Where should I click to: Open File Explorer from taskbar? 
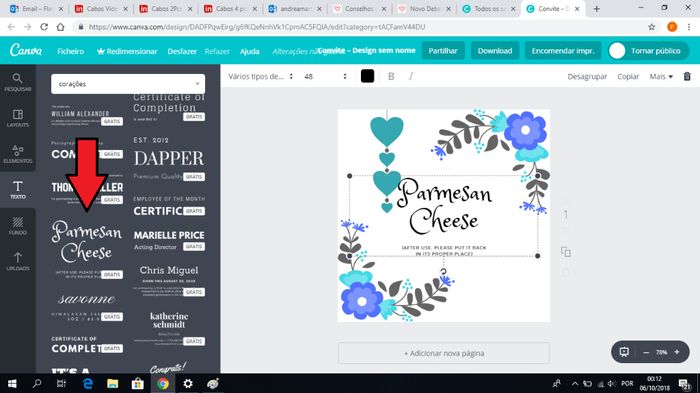click(112, 384)
